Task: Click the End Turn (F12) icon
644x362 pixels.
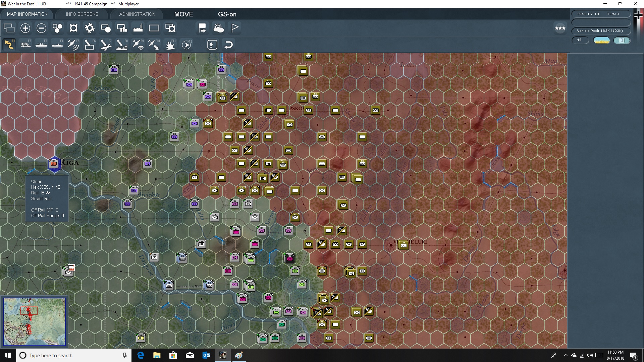Action: 186,45
